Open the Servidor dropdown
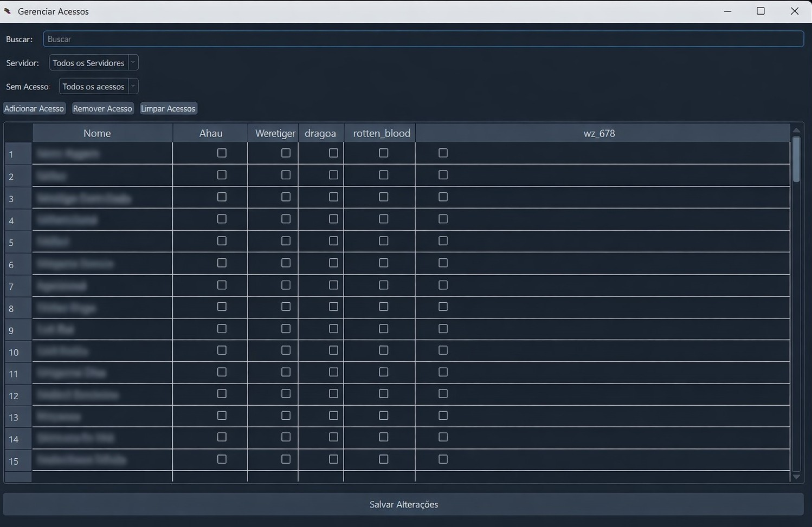 [93, 63]
